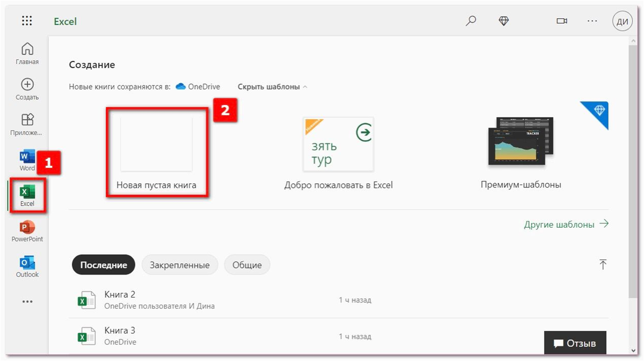Click 'OneDrive пользователя И Дина' location text
The height and width of the screenshot is (361, 644).
pos(159,306)
